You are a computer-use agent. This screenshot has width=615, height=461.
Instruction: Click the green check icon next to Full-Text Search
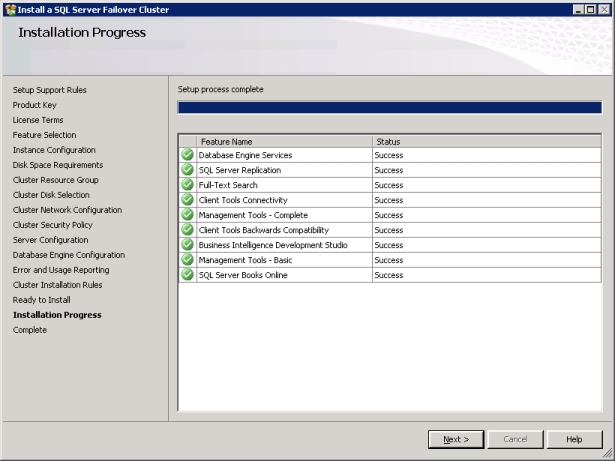[187, 184]
